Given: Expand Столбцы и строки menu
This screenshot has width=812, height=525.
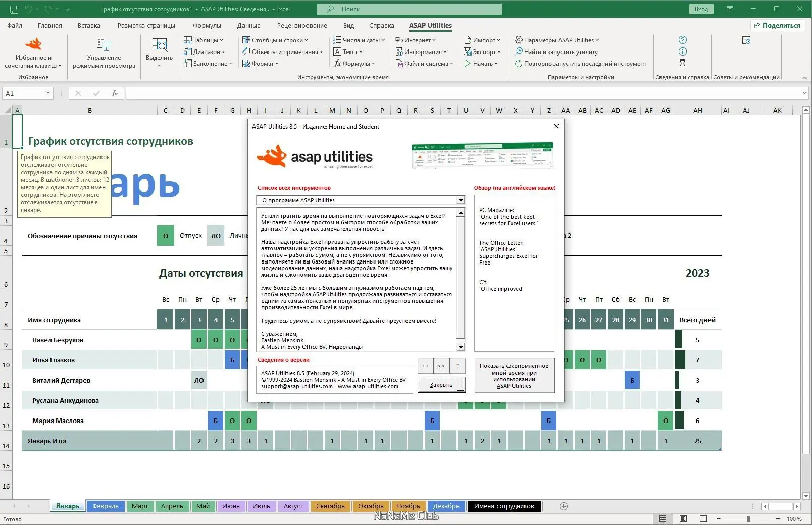Looking at the screenshot, I should pyautogui.click(x=275, y=40).
